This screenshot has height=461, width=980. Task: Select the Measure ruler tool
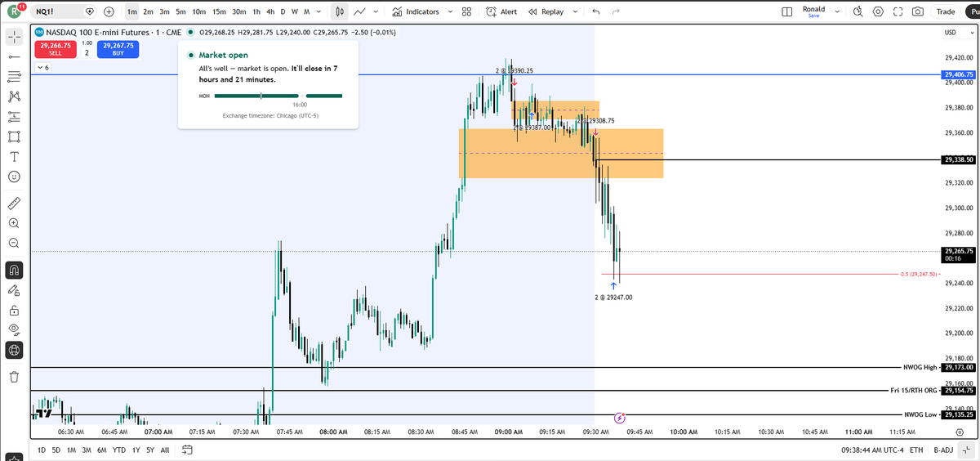point(14,202)
